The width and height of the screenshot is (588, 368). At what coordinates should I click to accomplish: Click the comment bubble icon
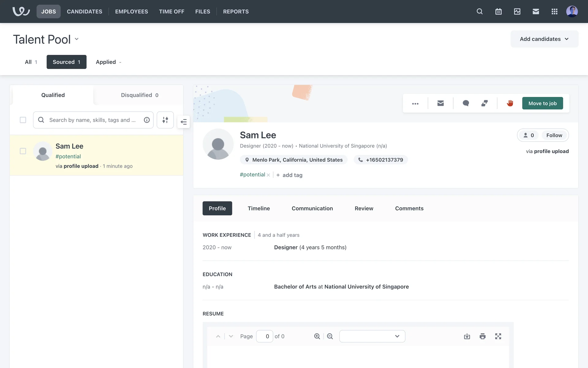click(x=466, y=103)
